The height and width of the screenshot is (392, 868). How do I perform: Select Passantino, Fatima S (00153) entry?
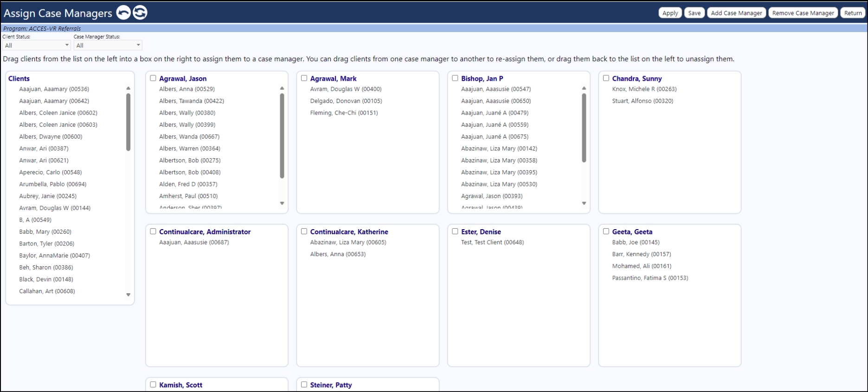click(650, 278)
